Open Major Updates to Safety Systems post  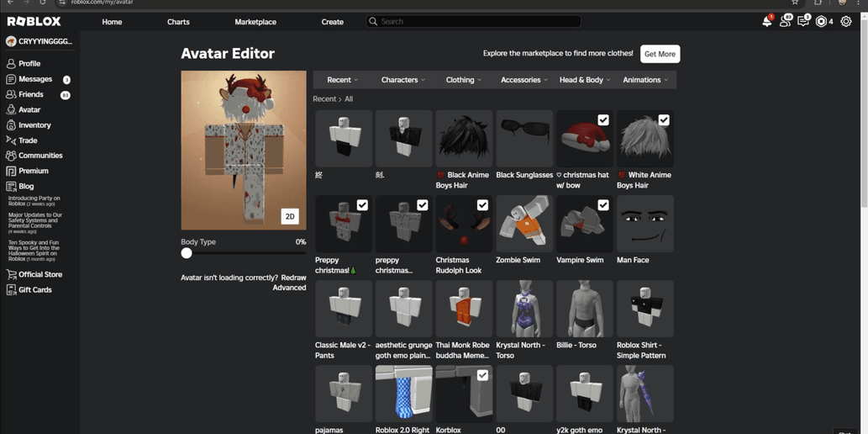click(x=34, y=223)
